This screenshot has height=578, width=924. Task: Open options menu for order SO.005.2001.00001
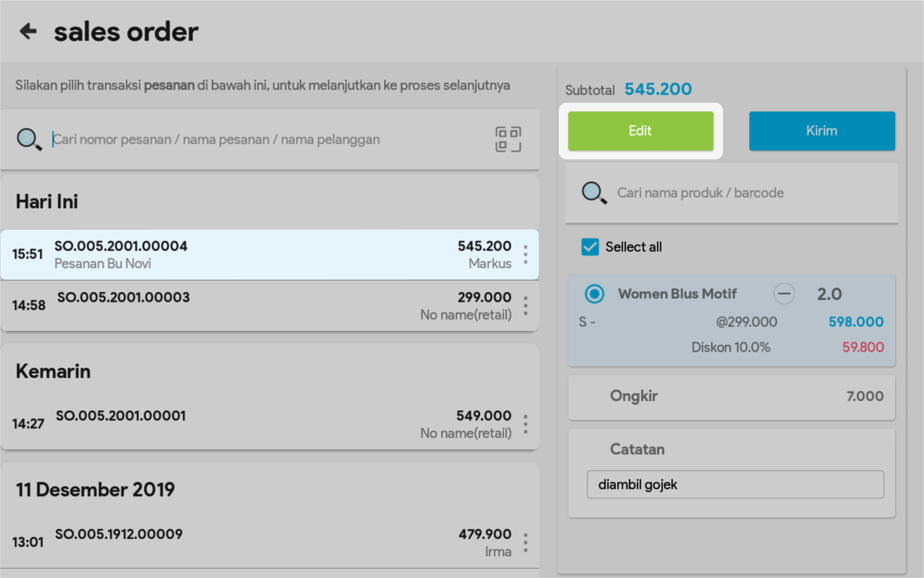(526, 424)
